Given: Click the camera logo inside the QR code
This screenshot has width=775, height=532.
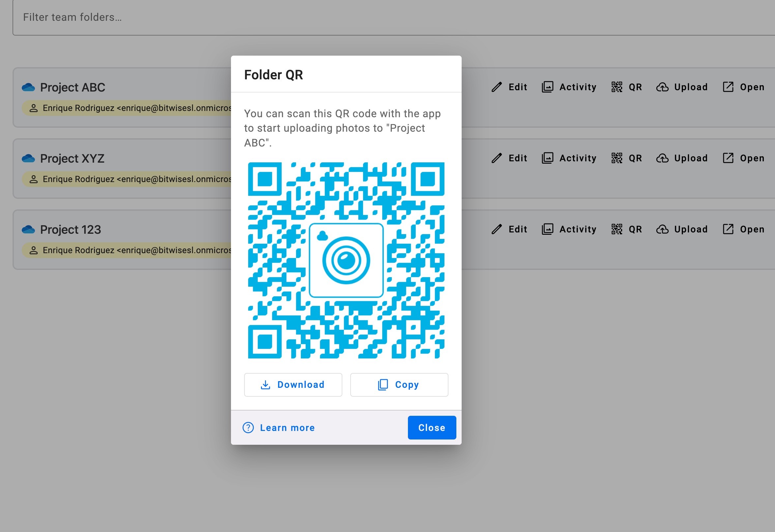Looking at the screenshot, I should (346, 260).
